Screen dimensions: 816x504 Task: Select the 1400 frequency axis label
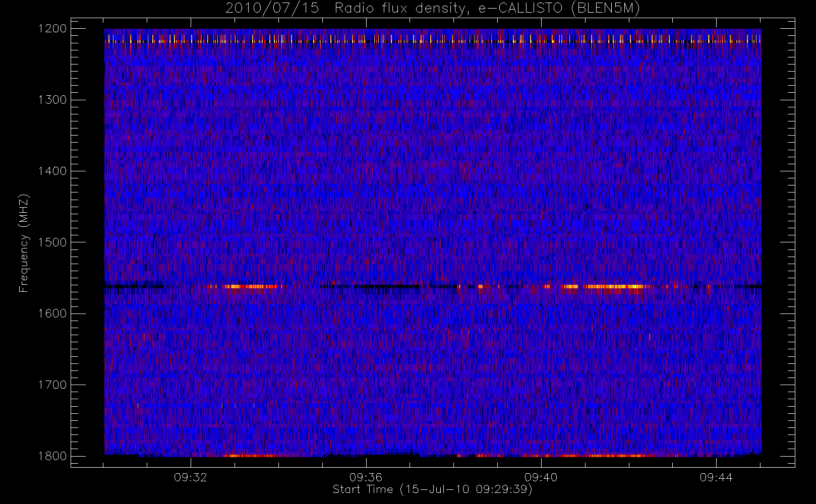(52, 171)
